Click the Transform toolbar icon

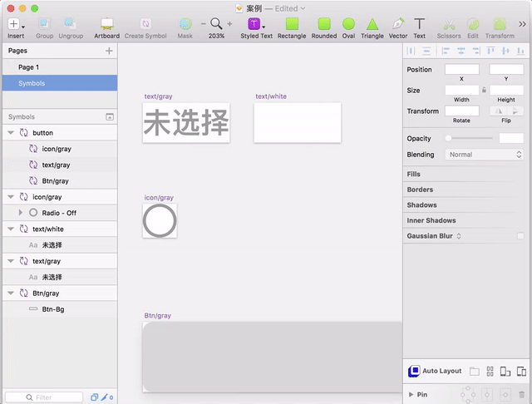point(500,24)
